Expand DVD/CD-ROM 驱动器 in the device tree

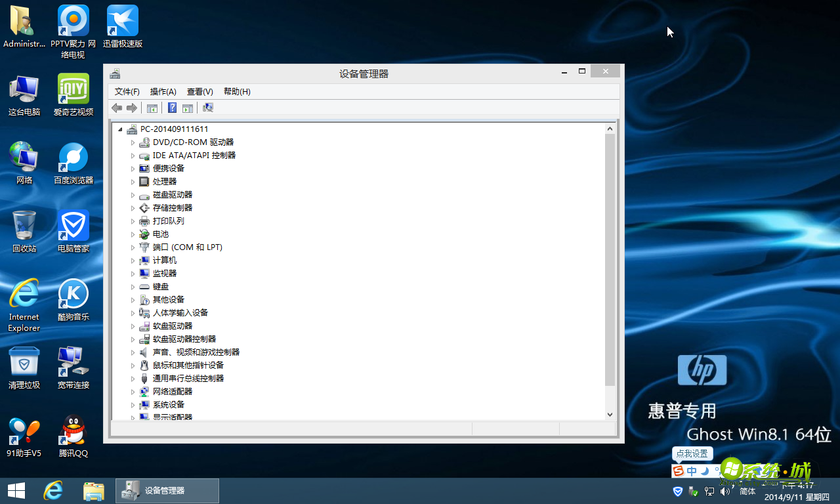tap(133, 142)
